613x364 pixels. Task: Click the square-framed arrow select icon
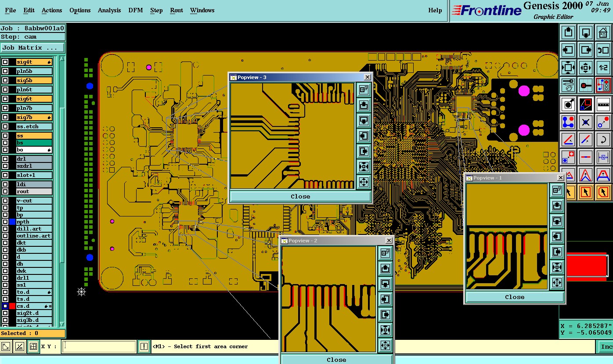point(586,192)
